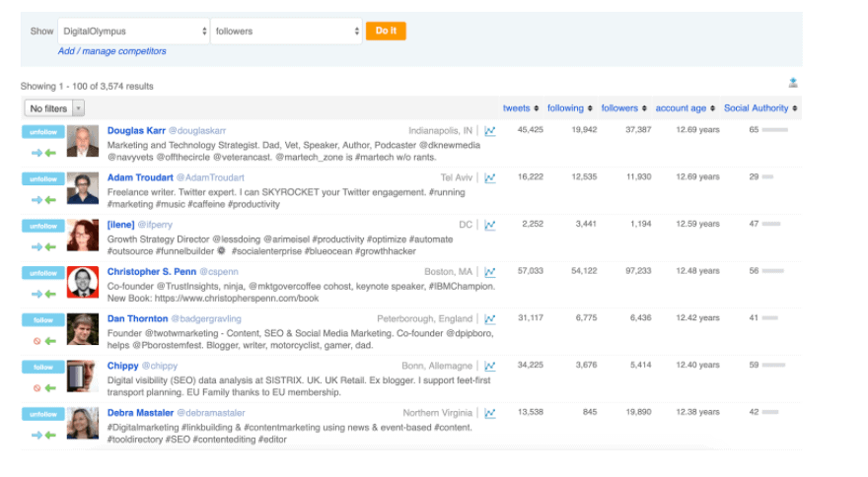Toggle unfollow for Douglas Karr
The image size is (868, 477).
(43, 132)
